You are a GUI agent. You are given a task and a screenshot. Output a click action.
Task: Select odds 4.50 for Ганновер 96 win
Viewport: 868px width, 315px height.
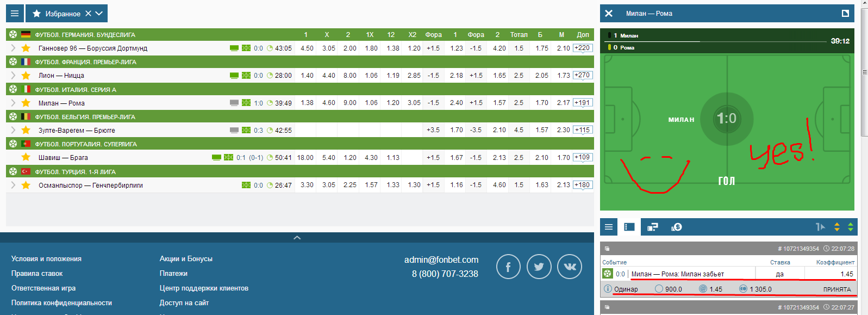307,48
